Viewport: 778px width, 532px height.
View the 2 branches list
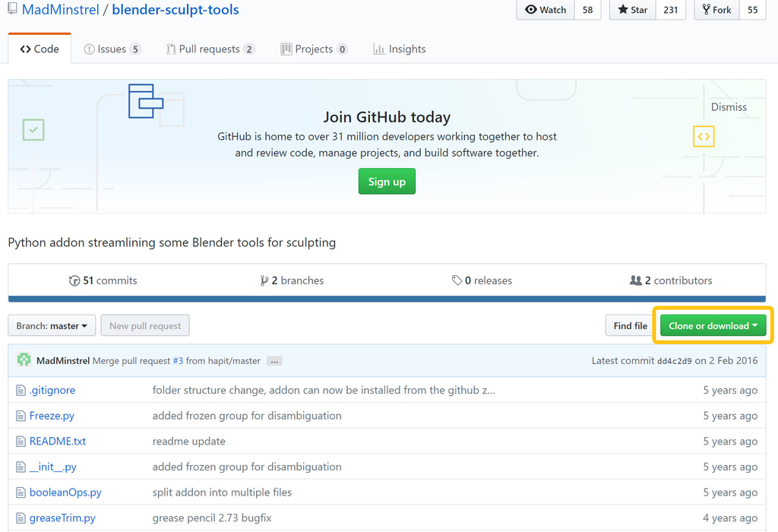coord(292,280)
